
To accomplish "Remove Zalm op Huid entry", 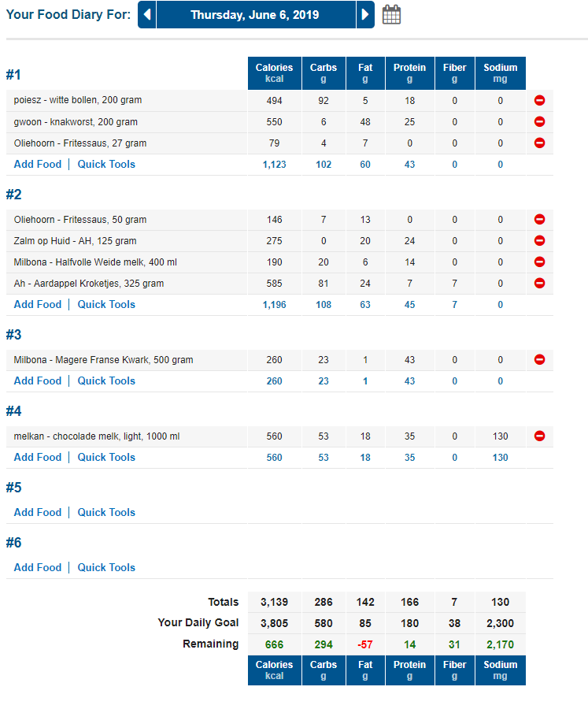I will point(539,241).
